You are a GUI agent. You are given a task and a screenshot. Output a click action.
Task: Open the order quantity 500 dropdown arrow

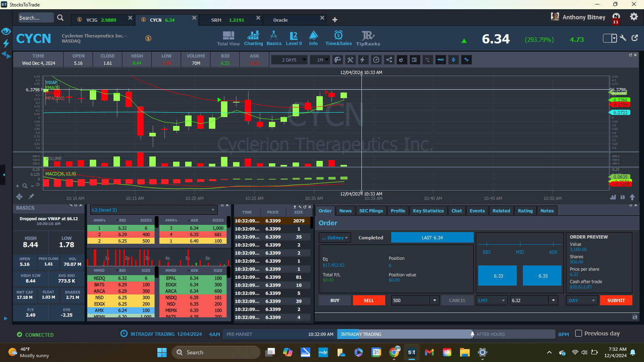pos(434,300)
